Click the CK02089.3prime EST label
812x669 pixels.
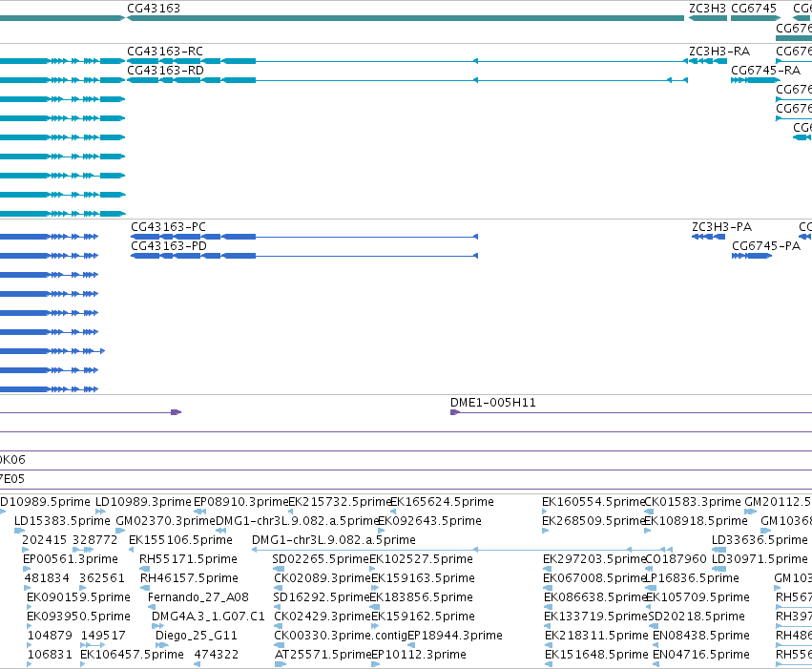pyautogui.click(x=323, y=578)
